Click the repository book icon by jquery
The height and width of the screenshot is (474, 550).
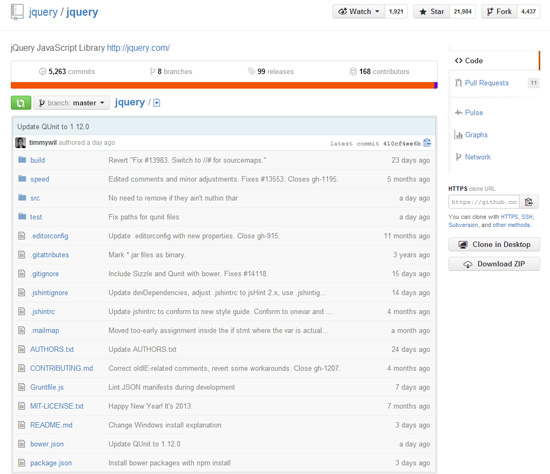click(x=17, y=12)
